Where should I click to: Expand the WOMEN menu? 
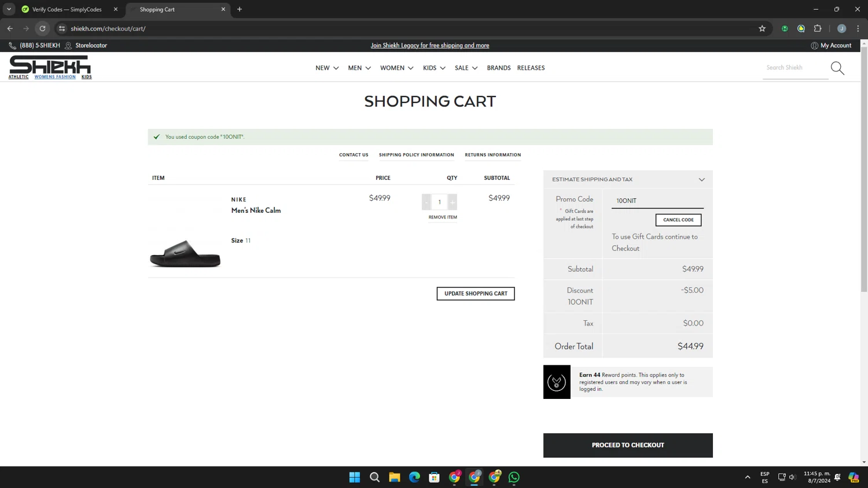[397, 68]
